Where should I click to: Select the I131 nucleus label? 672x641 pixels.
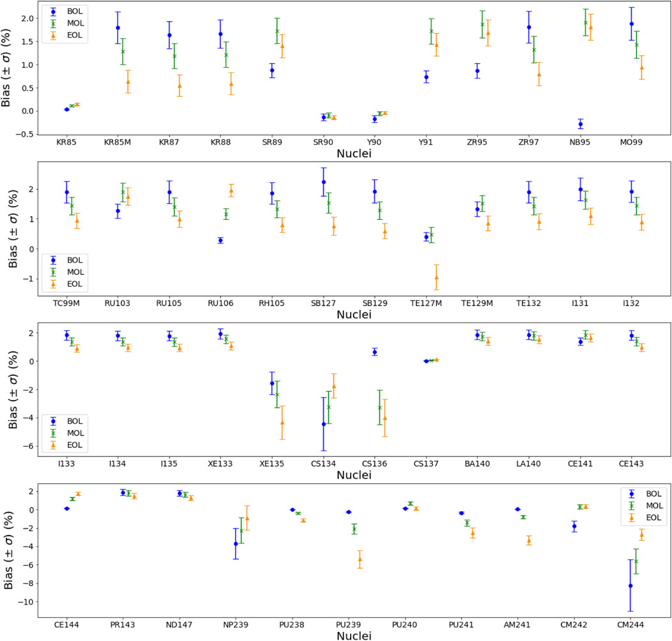coord(580,304)
